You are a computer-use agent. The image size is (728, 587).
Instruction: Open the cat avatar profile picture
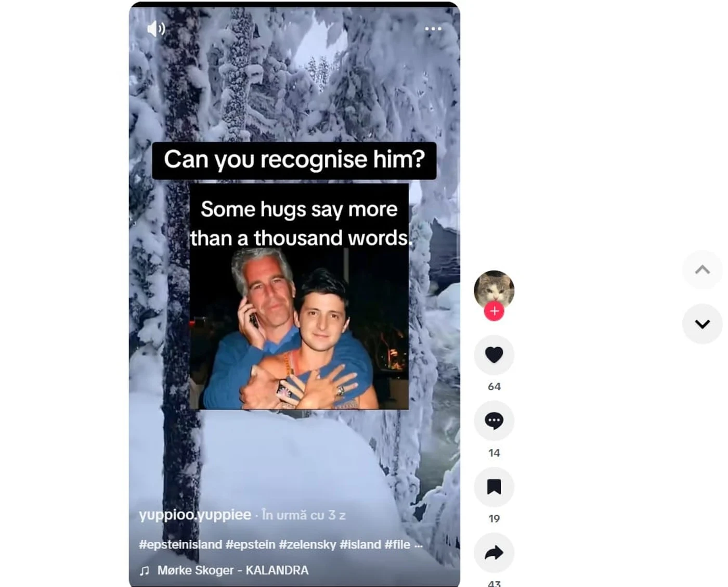pos(494,289)
